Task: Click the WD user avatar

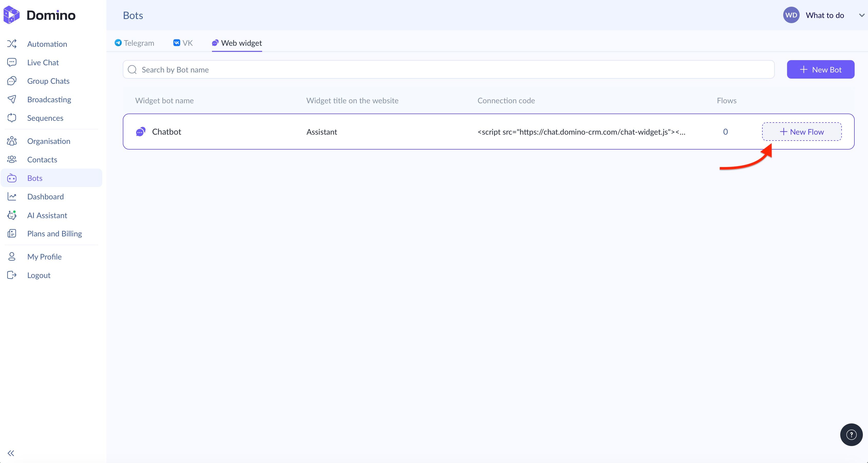Action: (791, 15)
